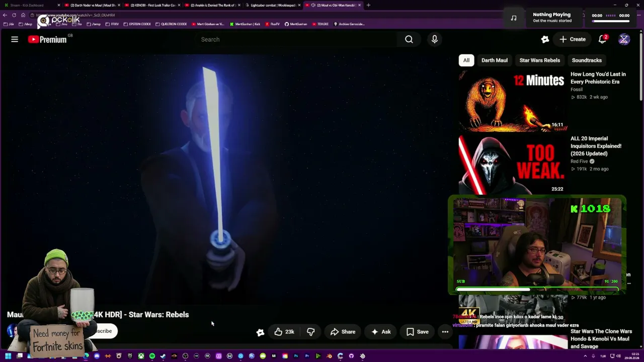Switch to the Kick Dashboard tab
644x362 pixels.
click(31, 5)
